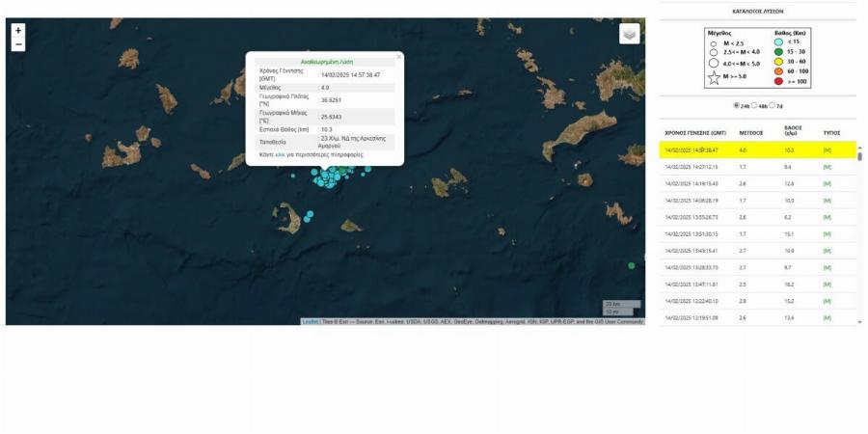Select the 24h time range
The width and height of the screenshot is (868, 434).
tap(737, 105)
